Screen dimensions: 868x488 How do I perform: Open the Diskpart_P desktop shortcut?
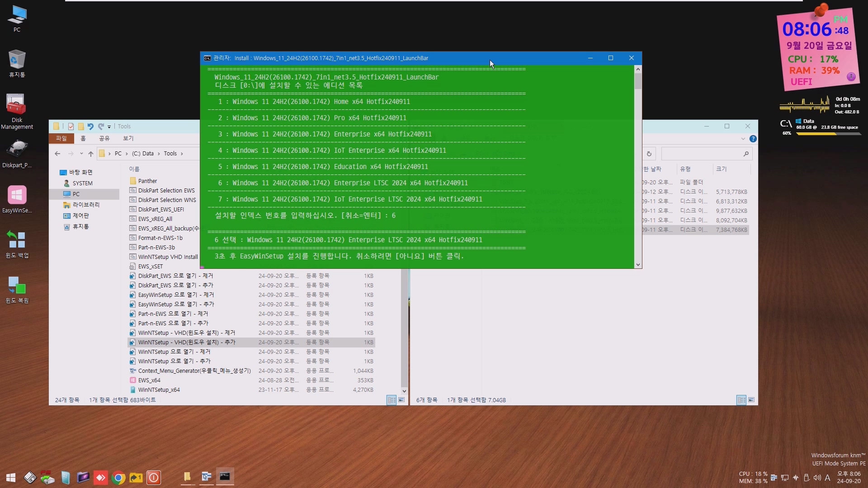[17, 154]
